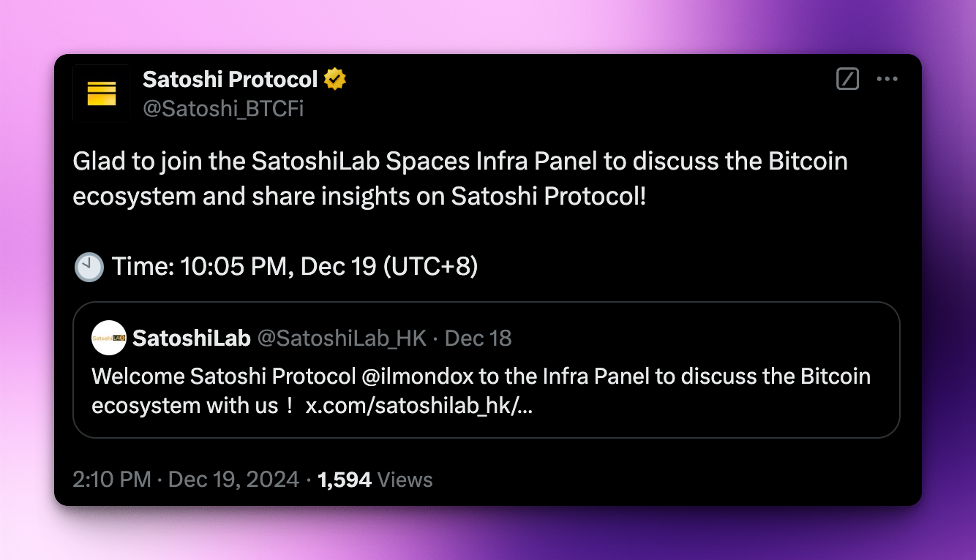Screen dimensions: 976x560
Task: Click the Time: 10:05 PM, Dec 19 line
Action: tap(295, 267)
